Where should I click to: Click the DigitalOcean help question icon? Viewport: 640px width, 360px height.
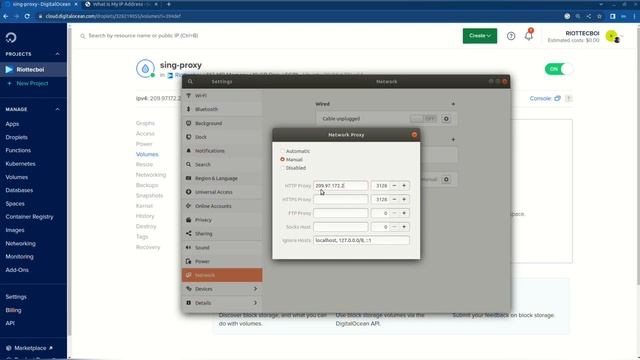click(x=511, y=36)
